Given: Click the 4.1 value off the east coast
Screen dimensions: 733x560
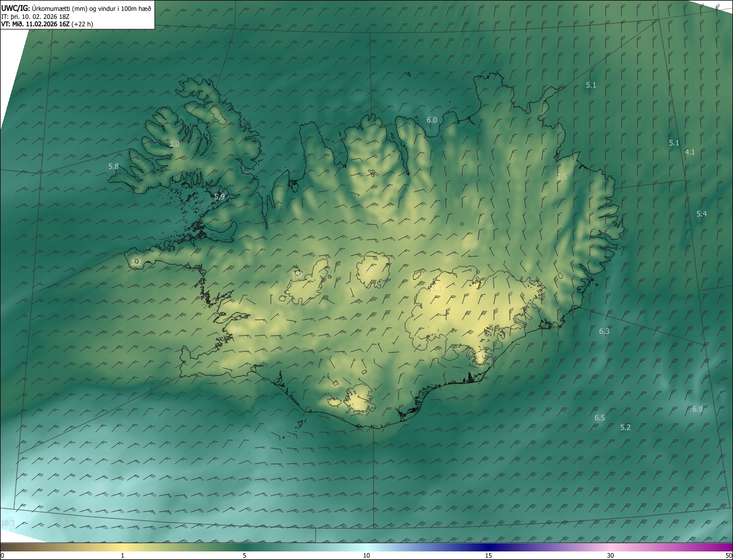Looking at the screenshot, I should click(689, 152).
